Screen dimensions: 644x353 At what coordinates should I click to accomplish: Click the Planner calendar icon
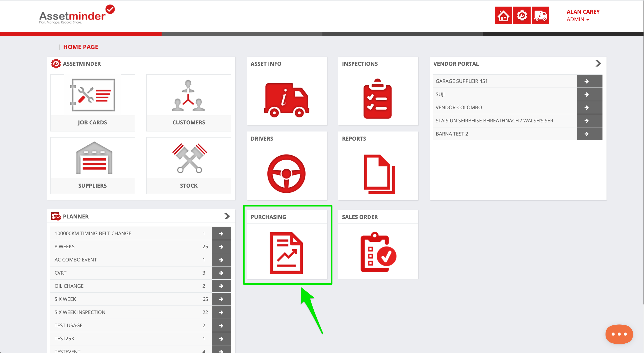56,216
